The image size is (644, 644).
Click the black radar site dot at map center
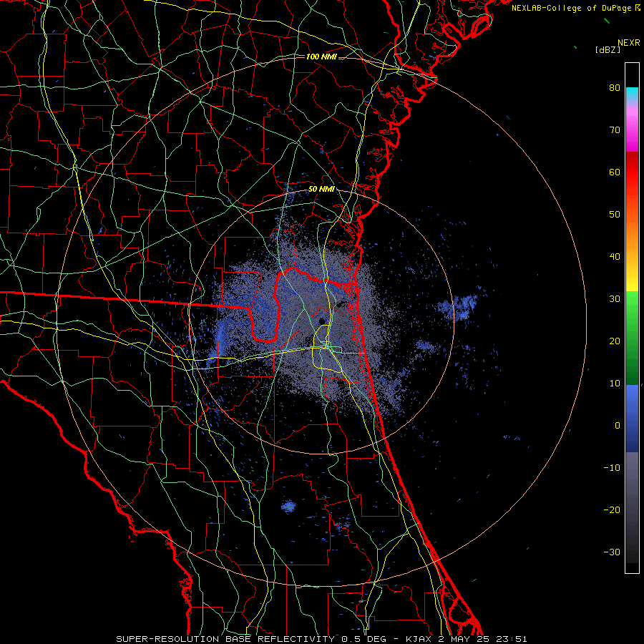click(x=322, y=321)
